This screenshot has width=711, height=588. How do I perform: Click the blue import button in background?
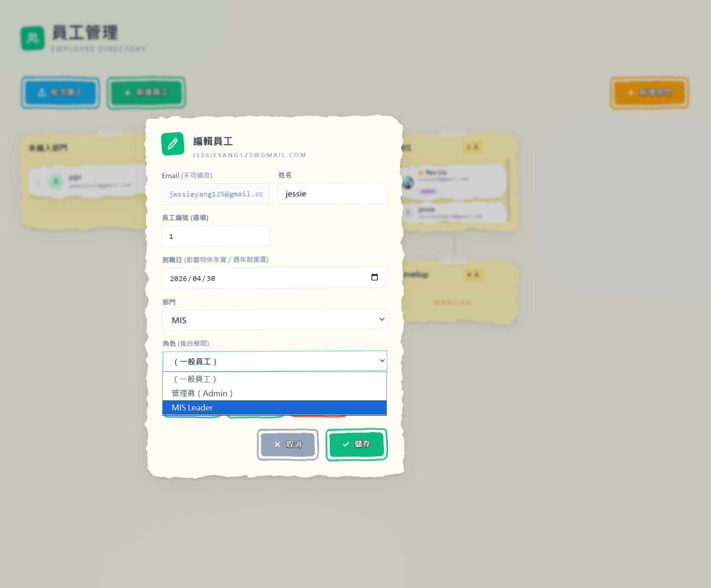[x=60, y=93]
